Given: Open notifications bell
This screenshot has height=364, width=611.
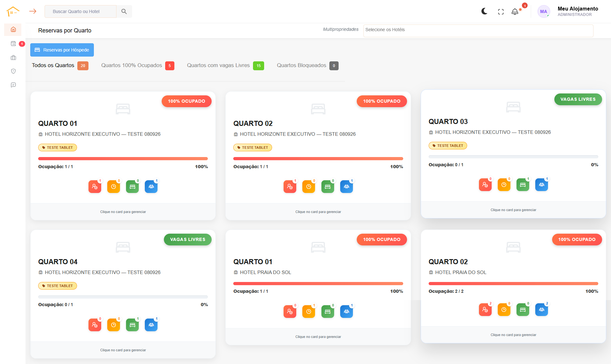Looking at the screenshot, I should [x=515, y=12].
